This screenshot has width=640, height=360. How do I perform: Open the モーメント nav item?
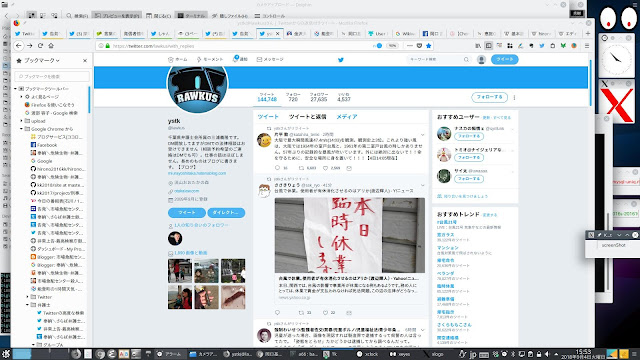210,60
